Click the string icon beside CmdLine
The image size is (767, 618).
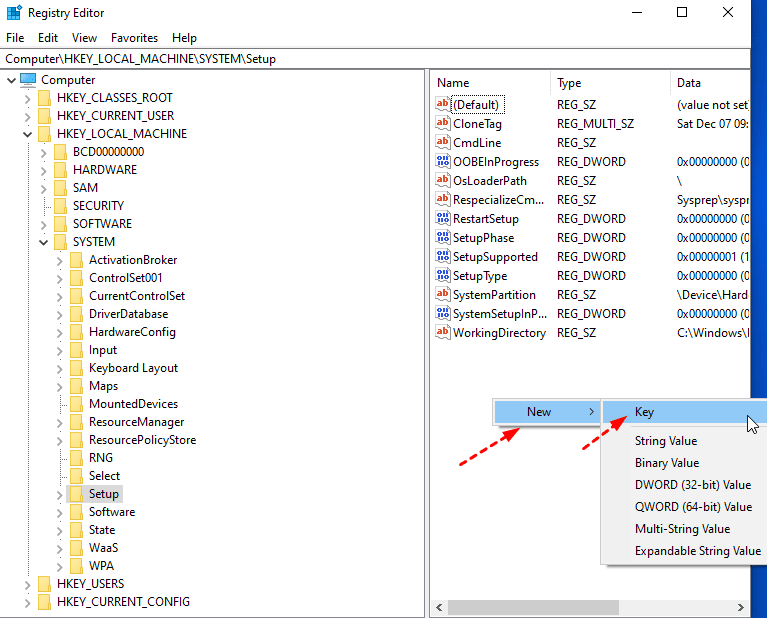coord(443,142)
